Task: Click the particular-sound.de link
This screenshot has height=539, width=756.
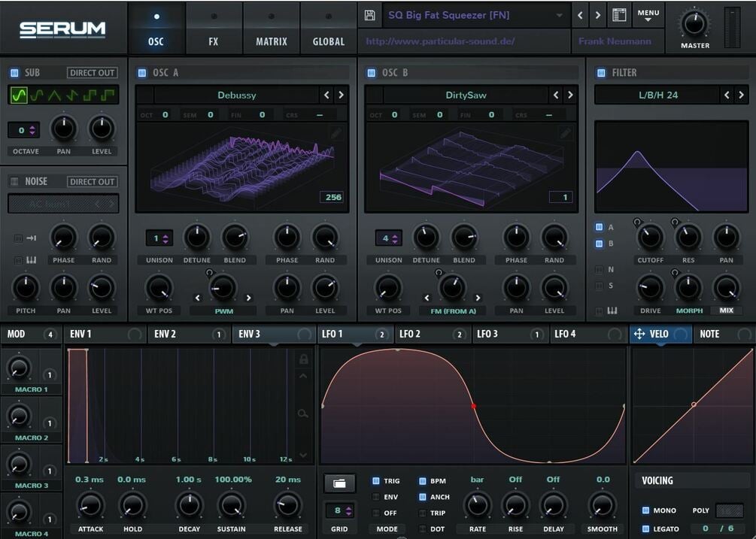Action: pyautogui.click(x=440, y=41)
